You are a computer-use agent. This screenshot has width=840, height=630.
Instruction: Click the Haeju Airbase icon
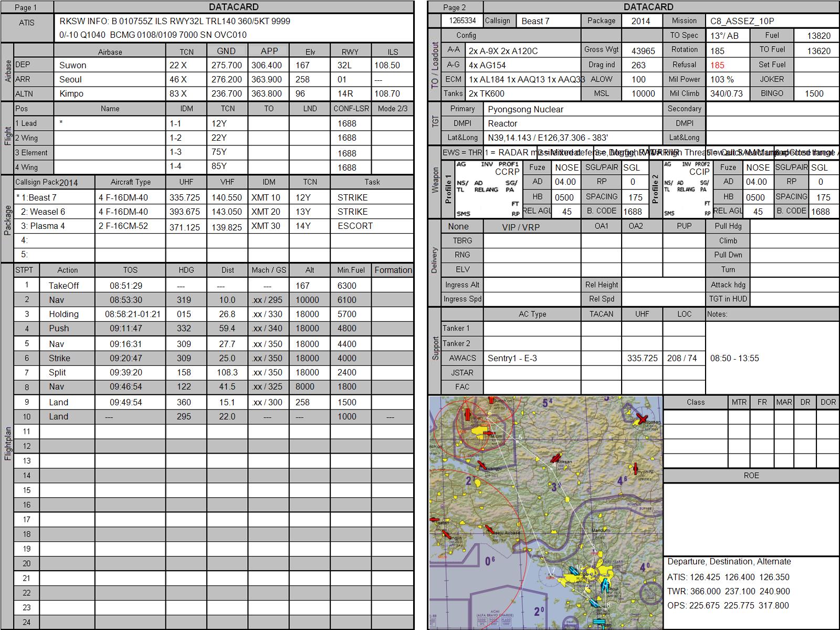coord(489,529)
